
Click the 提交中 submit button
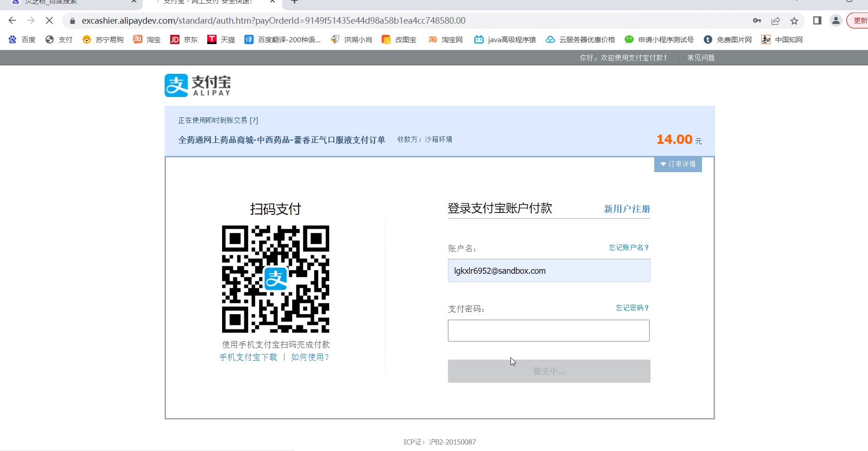549,371
